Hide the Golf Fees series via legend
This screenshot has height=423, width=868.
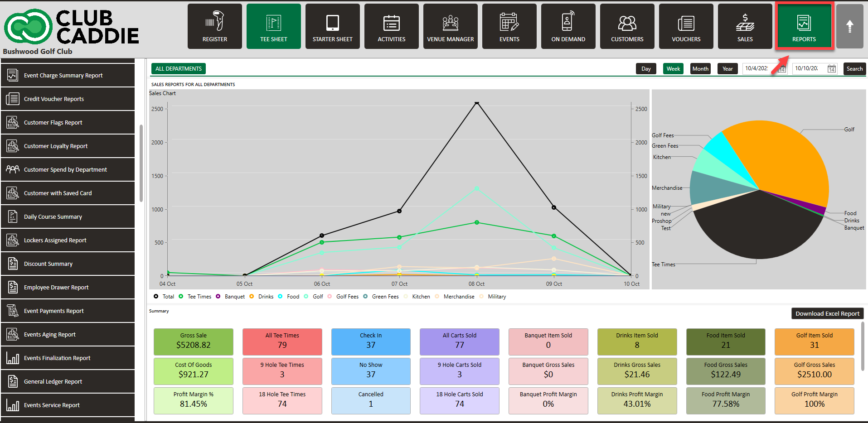(343, 297)
